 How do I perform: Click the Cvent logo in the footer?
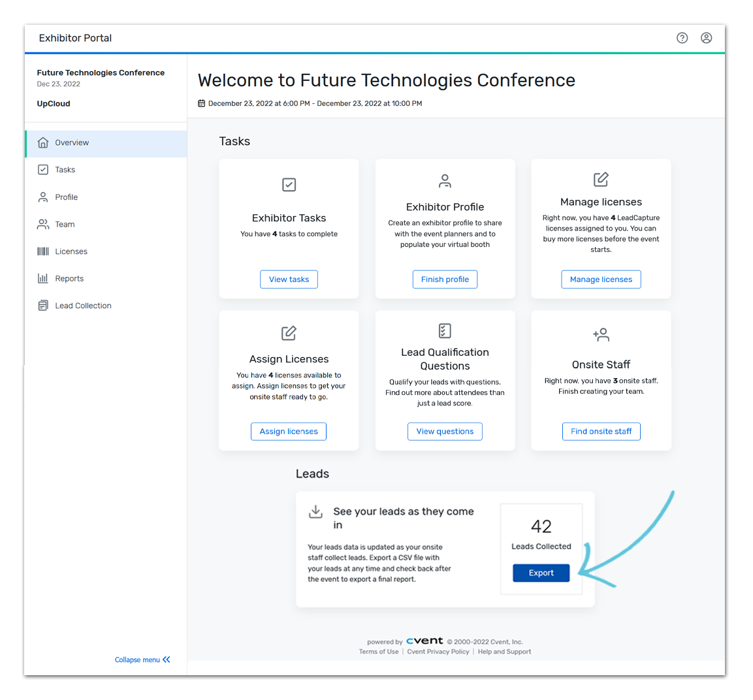(x=425, y=640)
